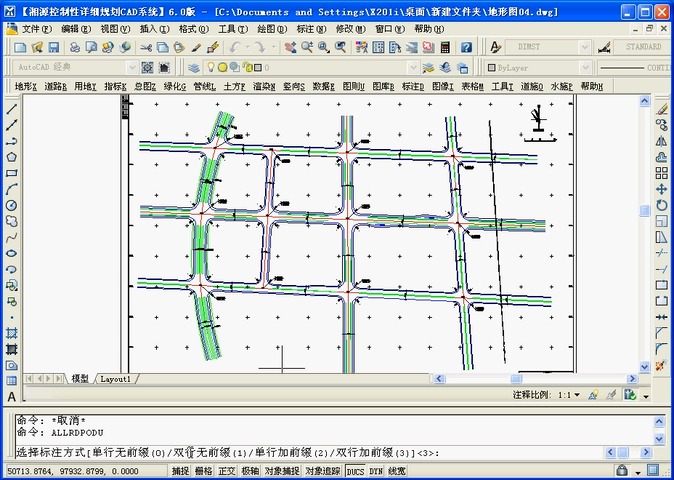Expand the layer list dropdown

click(x=413, y=67)
